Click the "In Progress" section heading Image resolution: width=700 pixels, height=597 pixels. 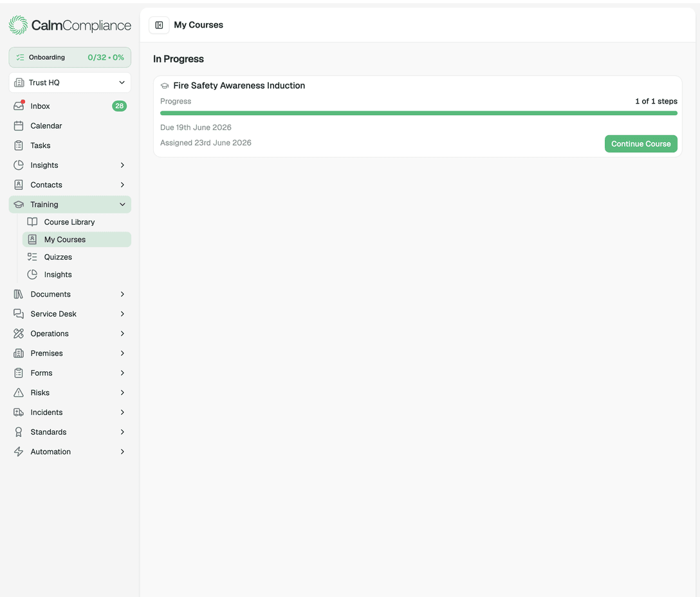coord(178,59)
